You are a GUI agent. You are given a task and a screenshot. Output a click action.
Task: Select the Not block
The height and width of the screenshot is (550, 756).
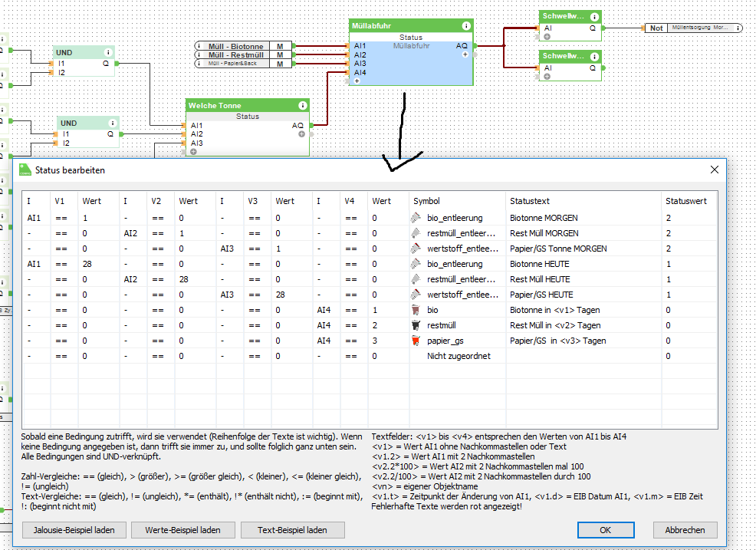[656, 28]
